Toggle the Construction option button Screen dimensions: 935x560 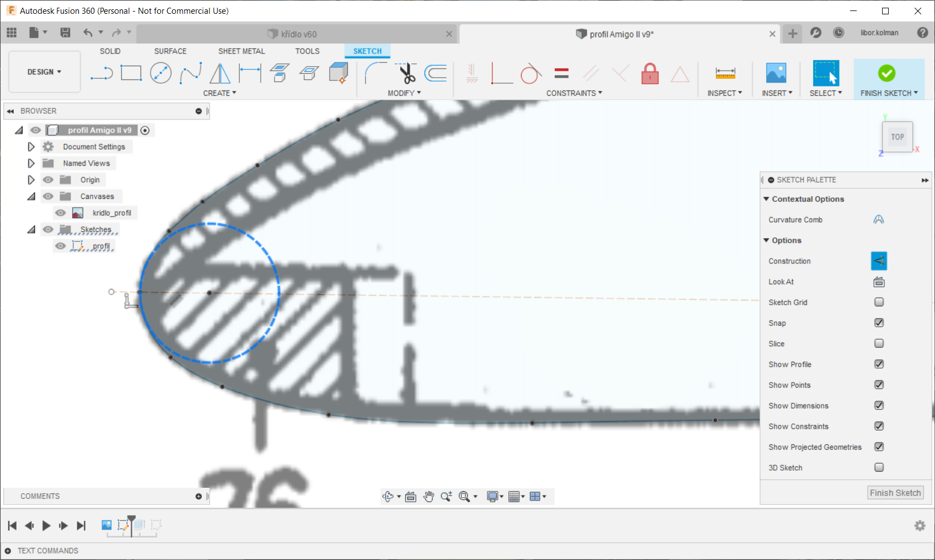point(878,261)
